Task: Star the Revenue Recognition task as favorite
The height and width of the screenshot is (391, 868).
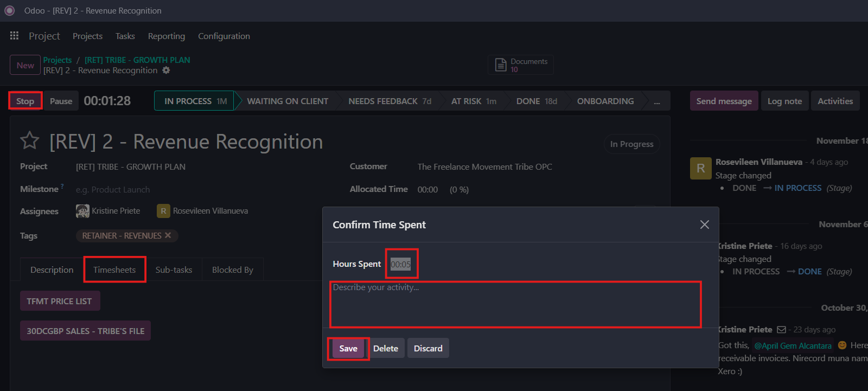Action: click(x=29, y=141)
